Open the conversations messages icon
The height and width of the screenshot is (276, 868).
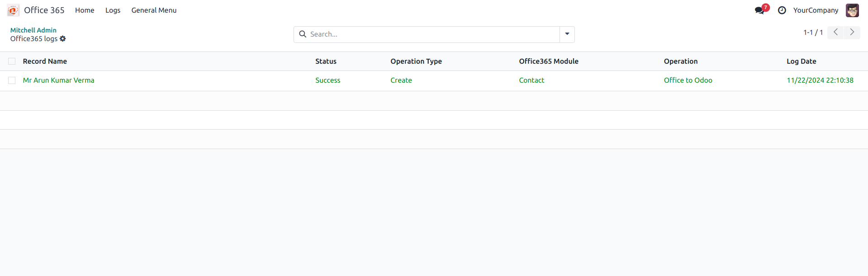point(760,10)
